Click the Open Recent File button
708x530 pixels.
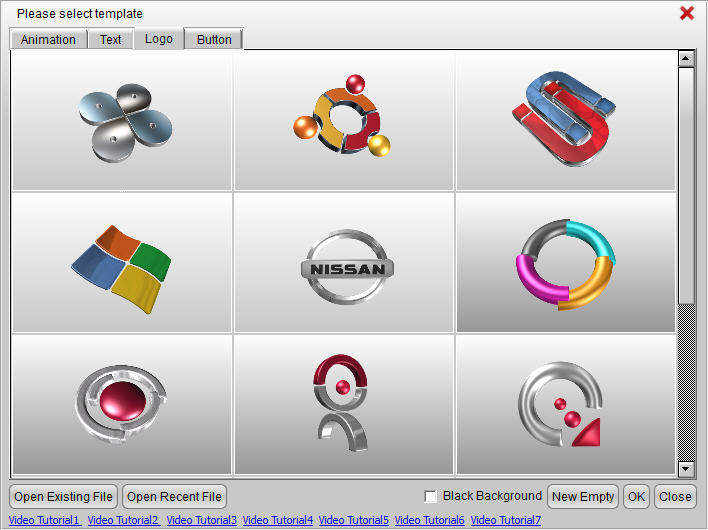click(x=174, y=497)
